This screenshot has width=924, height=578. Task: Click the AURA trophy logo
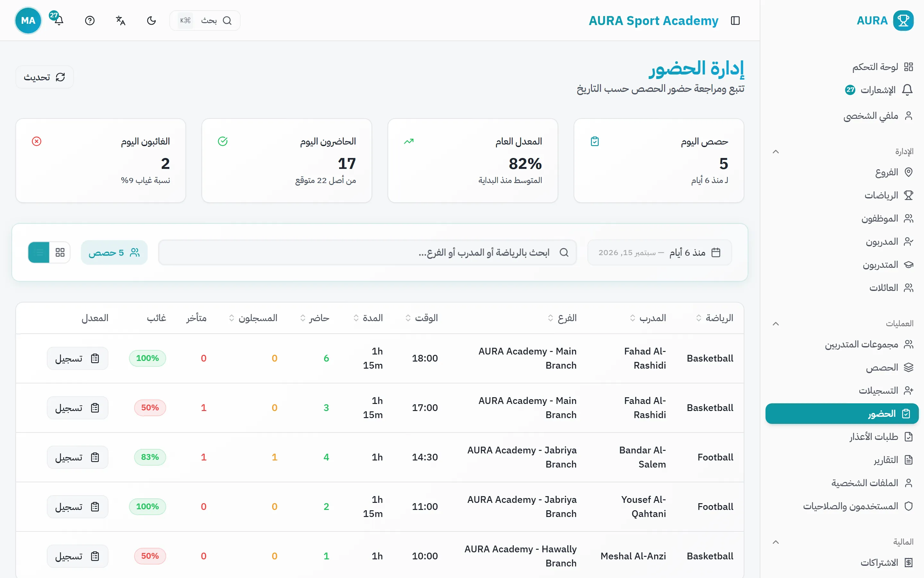click(903, 20)
